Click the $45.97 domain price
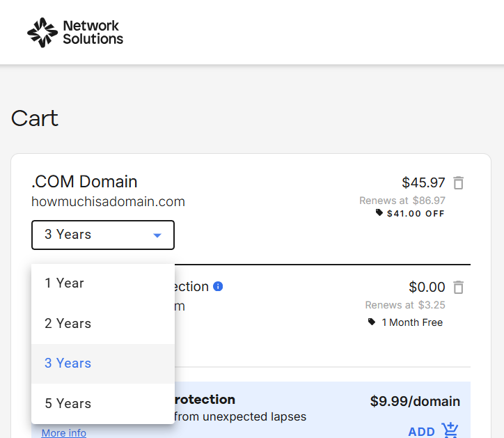 (x=423, y=183)
